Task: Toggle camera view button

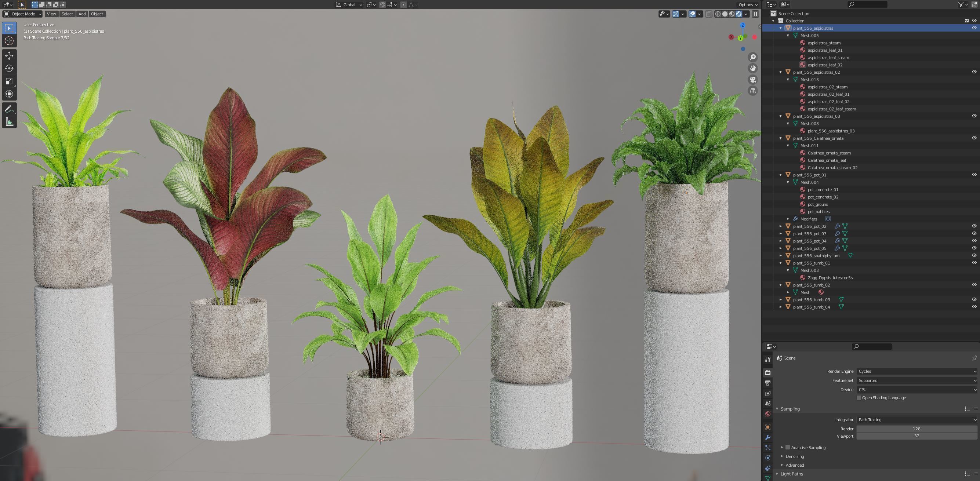Action: [752, 80]
